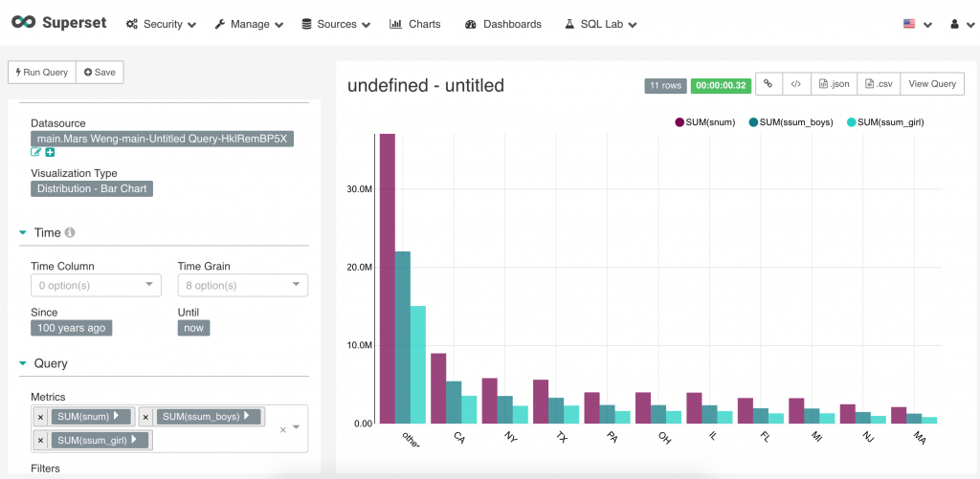Open the Time Grain dropdown
The image size is (980, 479).
pos(242,286)
